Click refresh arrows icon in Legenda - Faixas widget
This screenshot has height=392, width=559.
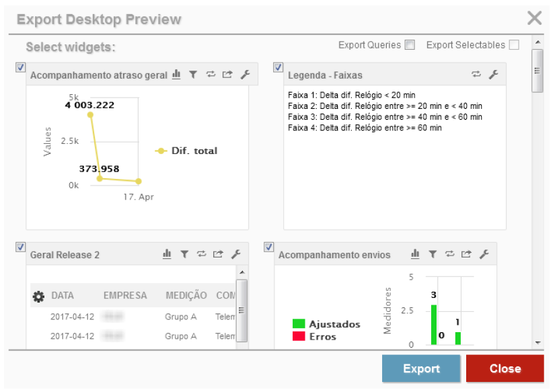point(477,75)
